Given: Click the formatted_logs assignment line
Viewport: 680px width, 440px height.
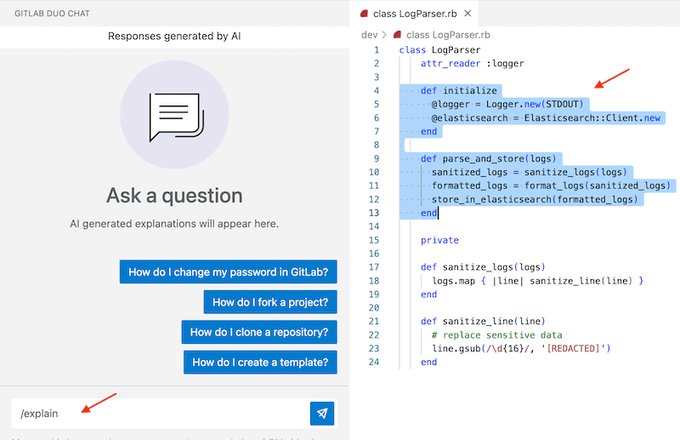Looking at the screenshot, I should coord(551,186).
